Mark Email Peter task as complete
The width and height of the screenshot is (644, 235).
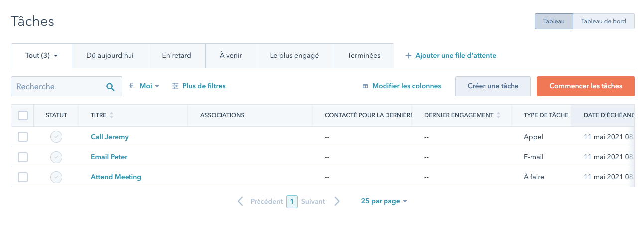(x=56, y=157)
